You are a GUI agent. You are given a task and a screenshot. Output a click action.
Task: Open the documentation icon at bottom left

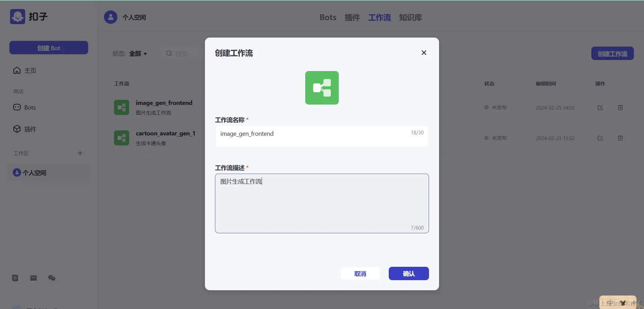tap(15, 278)
